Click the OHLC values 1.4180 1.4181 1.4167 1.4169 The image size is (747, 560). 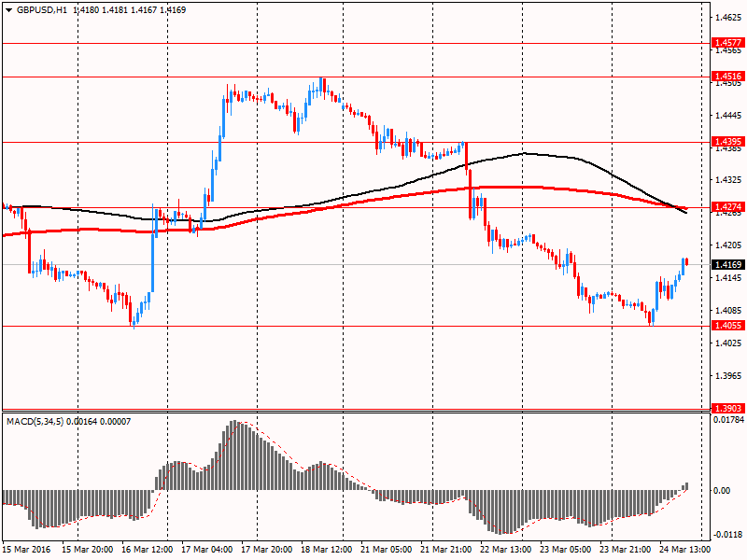129,10
